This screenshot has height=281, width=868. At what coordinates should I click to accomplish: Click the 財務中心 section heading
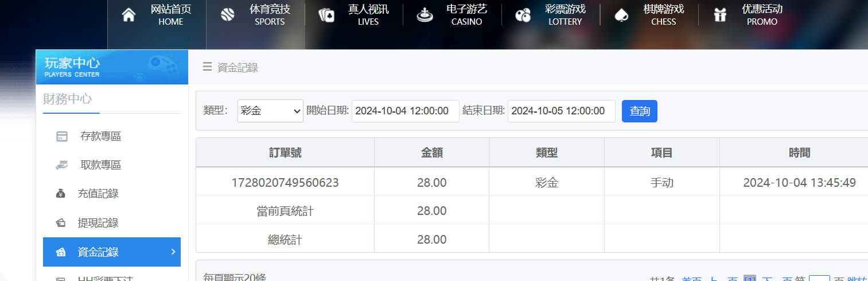pos(67,99)
